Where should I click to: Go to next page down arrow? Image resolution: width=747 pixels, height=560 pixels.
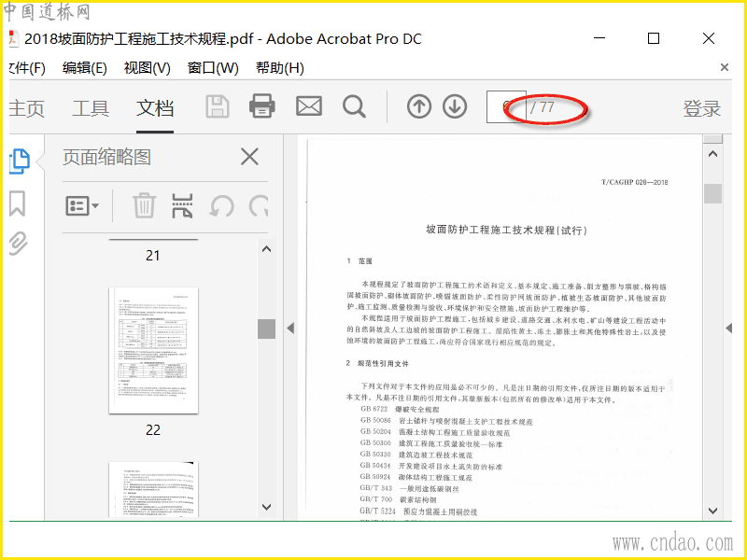coord(455,106)
